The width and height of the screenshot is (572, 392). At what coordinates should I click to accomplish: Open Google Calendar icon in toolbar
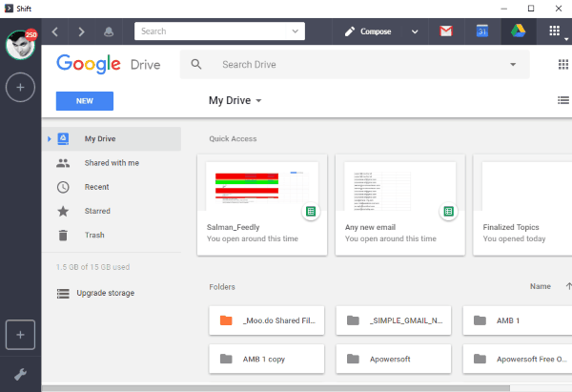coord(482,31)
